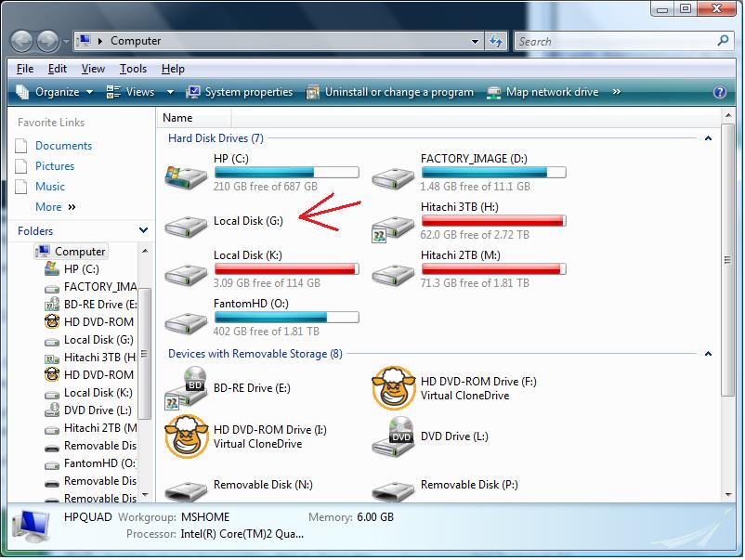The height and width of the screenshot is (560, 745).
Task: Select HP (C:) in folder tree
Action: click(72, 269)
